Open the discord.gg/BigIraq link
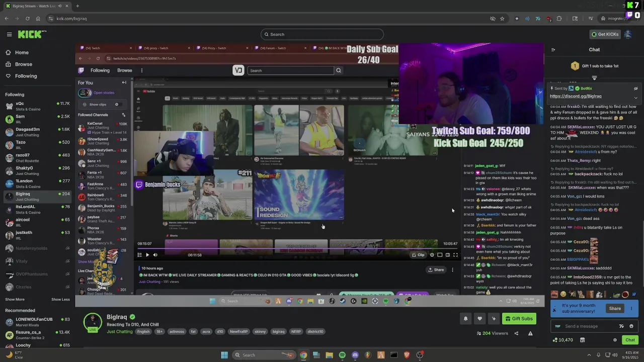This screenshot has width=644, height=362. click(576, 96)
